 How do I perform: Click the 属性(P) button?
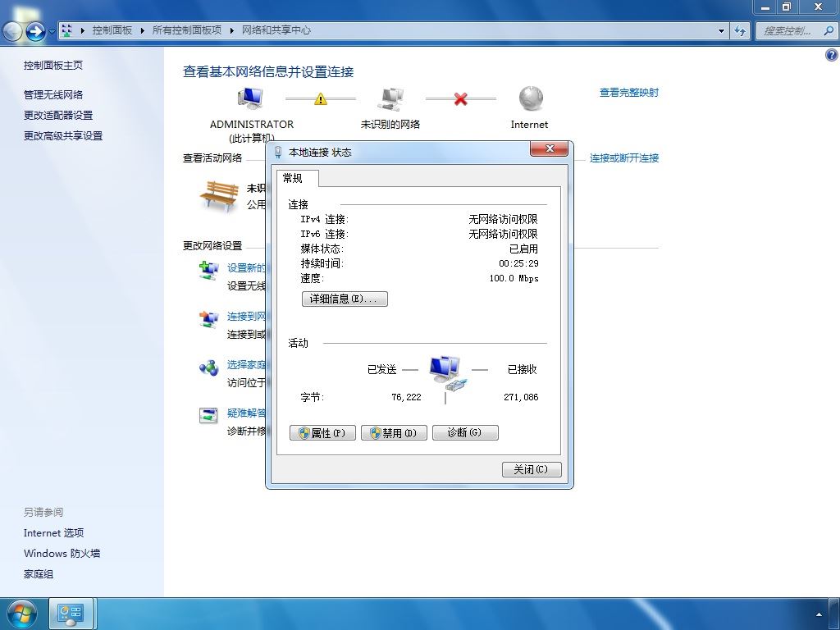(322, 433)
